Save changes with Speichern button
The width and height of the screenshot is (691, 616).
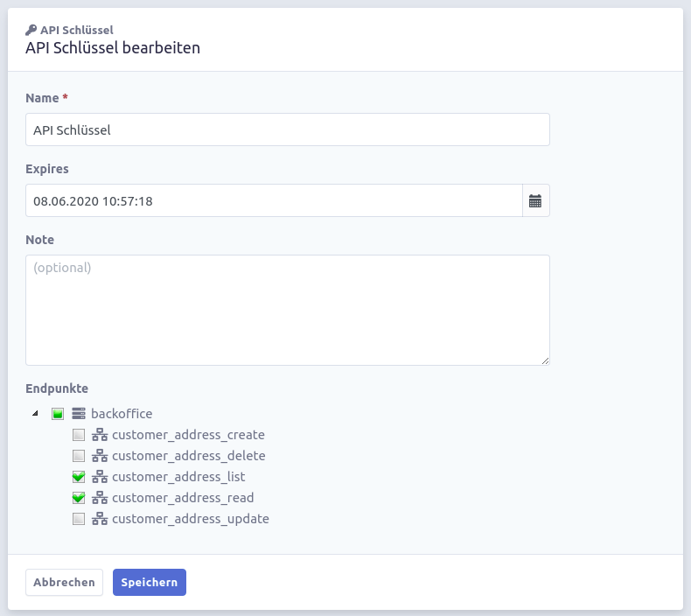[x=150, y=582]
